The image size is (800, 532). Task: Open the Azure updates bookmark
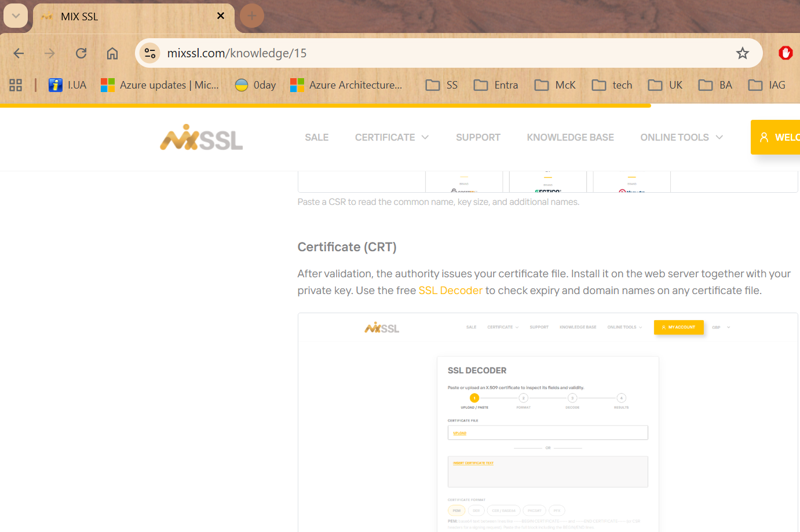point(160,85)
